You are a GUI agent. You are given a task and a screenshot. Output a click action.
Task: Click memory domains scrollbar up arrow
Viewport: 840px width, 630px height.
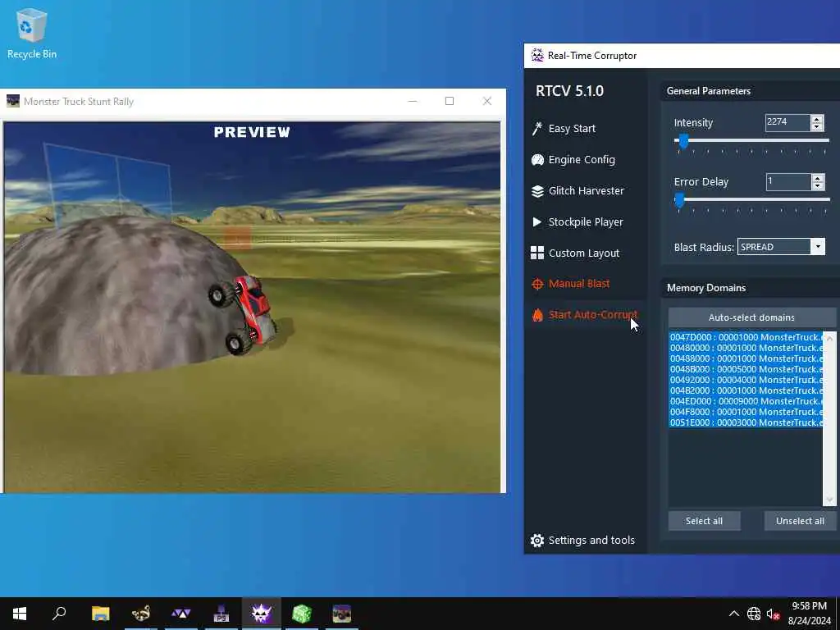tap(829, 338)
